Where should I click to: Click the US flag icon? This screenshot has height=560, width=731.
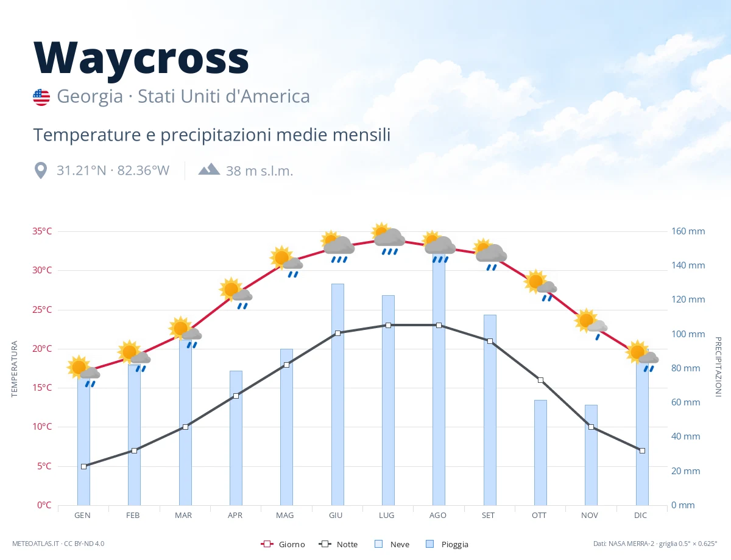pyautogui.click(x=41, y=97)
